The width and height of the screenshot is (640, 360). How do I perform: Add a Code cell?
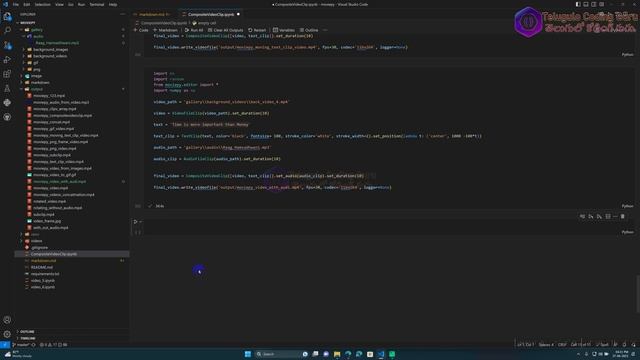pos(141,30)
